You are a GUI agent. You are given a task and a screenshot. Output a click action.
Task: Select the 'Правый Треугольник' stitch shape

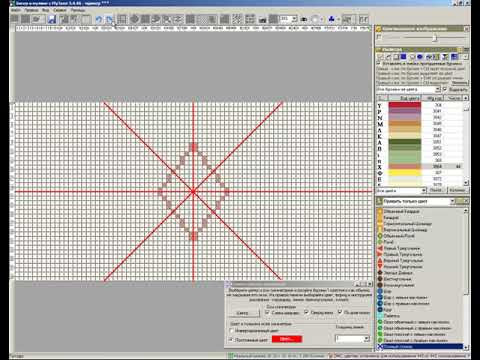[399, 254]
